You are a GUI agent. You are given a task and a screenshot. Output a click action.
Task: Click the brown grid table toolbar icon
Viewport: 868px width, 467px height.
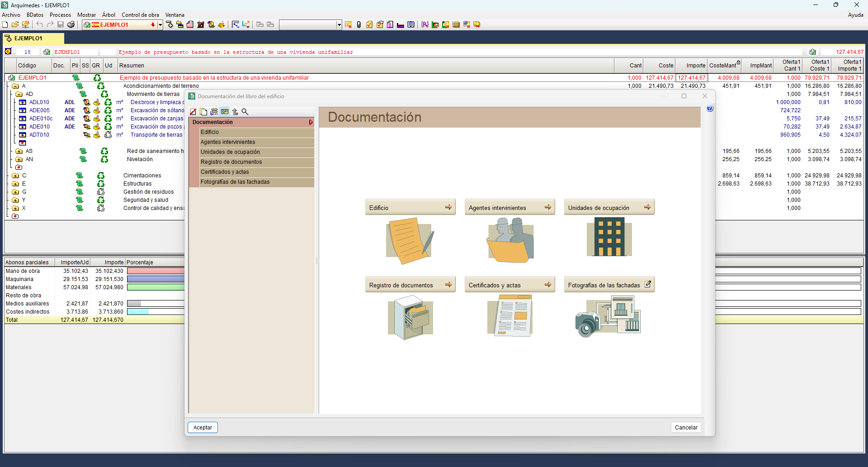click(456, 24)
